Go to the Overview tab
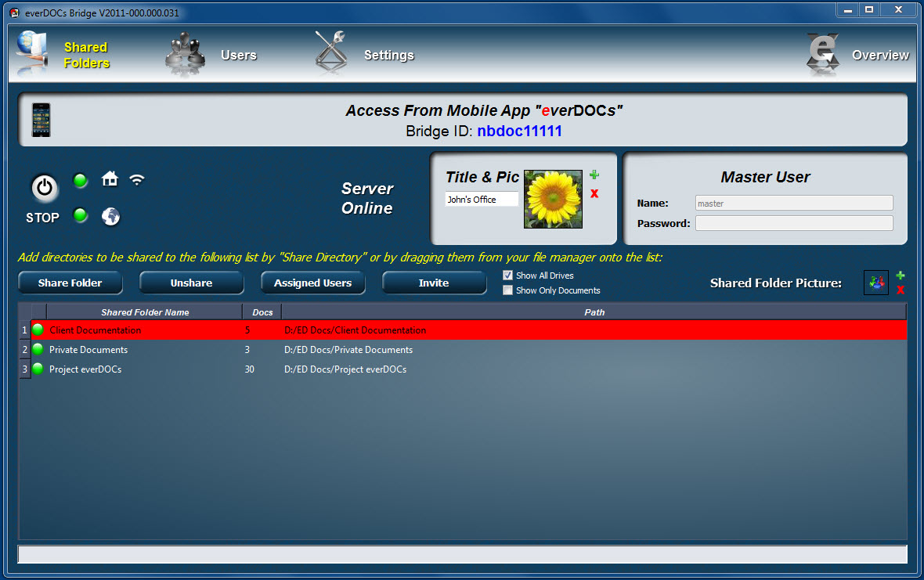The height and width of the screenshot is (580, 924). pos(880,55)
